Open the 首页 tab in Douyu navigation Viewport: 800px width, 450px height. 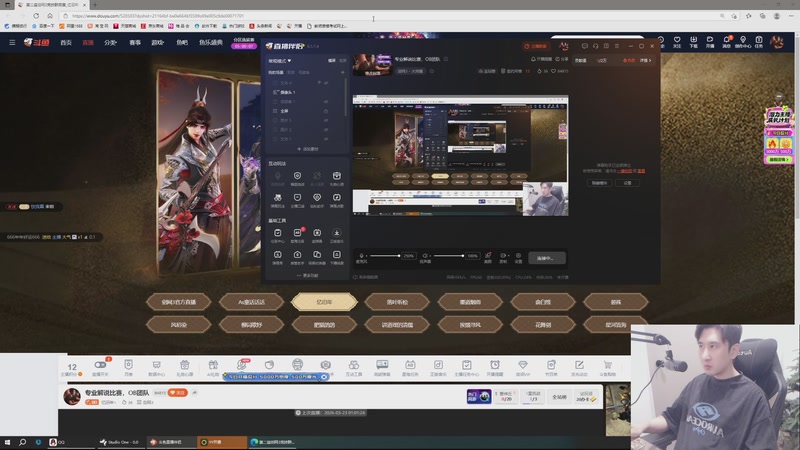click(x=66, y=43)
